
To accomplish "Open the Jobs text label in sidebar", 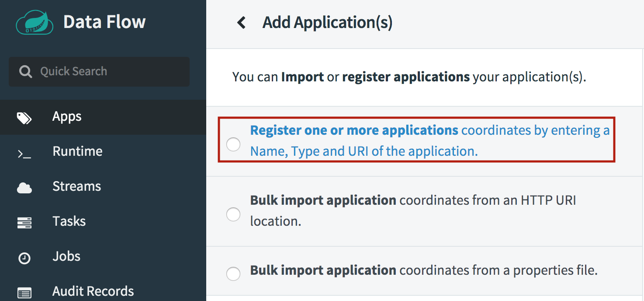I will pos(66,256).
